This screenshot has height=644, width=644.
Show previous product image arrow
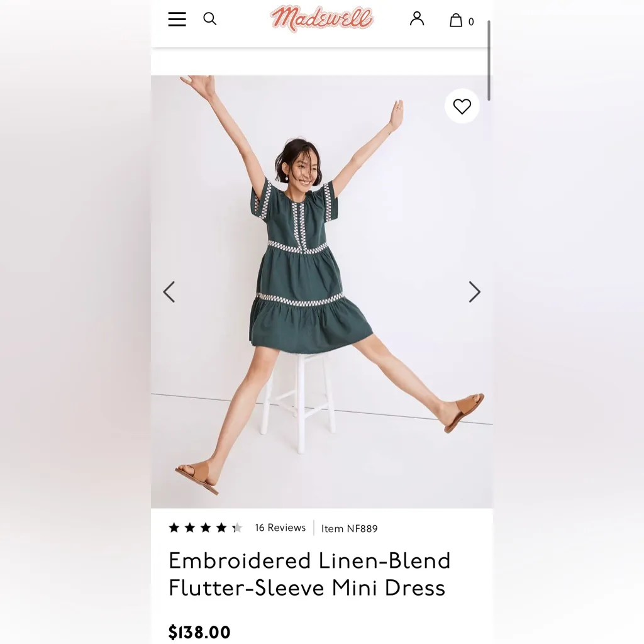pyautogui.click(x=169, y=292)
